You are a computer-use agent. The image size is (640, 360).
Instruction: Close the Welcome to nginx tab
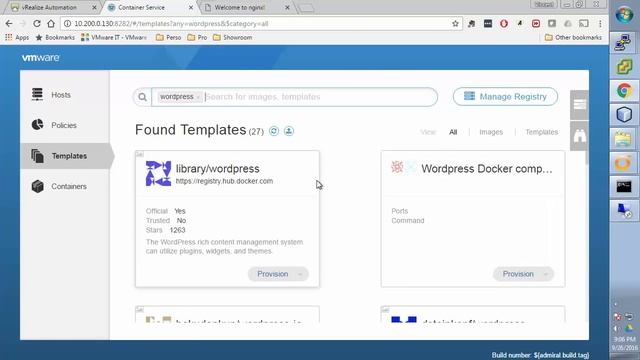287,7
